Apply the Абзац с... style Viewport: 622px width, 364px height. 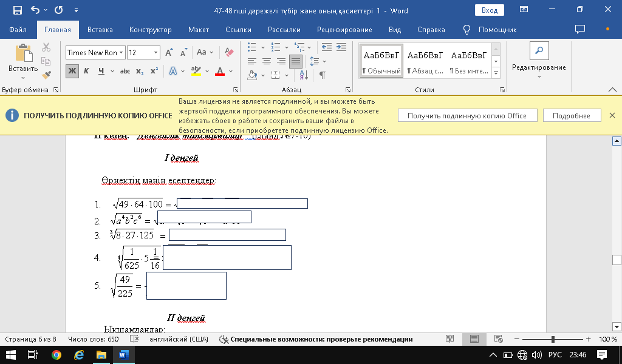point(425,61)
